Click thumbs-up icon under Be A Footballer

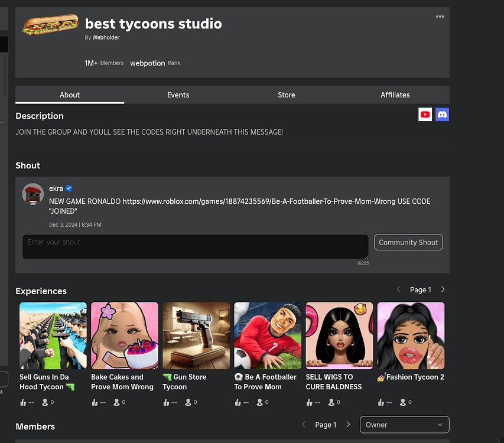click(238, 402)
